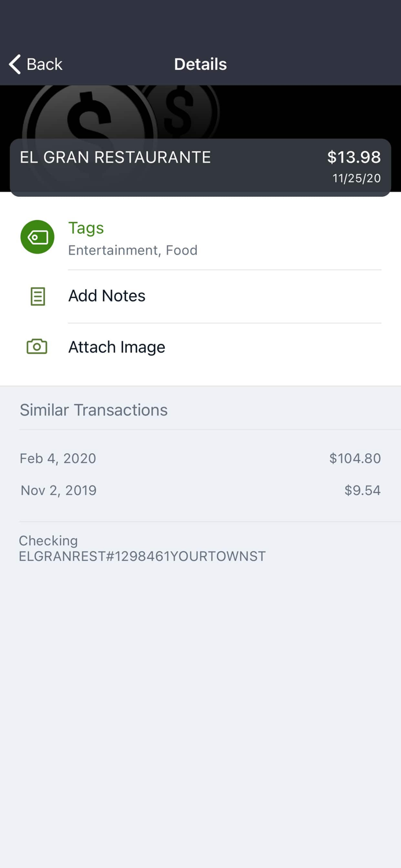This screenshot has height=868, width=401.
Task: Tap the back chevron arrow
Action: click(15, 64)
